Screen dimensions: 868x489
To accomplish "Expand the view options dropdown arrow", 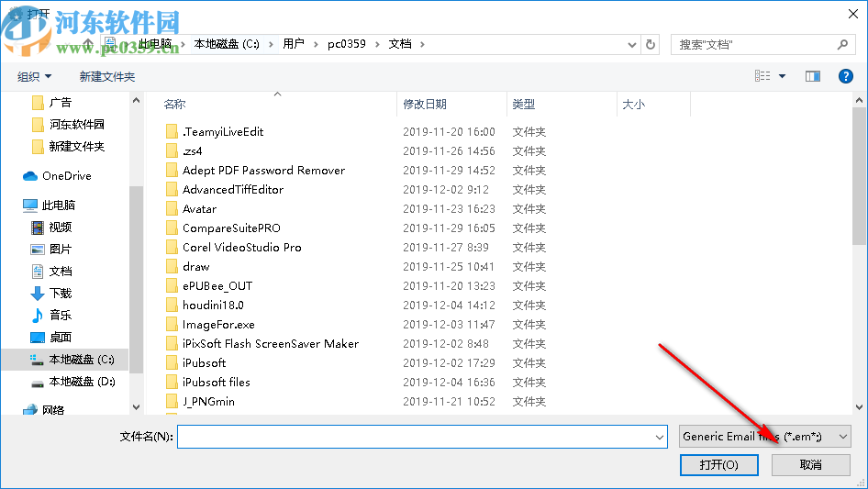I will pos(782,76).
